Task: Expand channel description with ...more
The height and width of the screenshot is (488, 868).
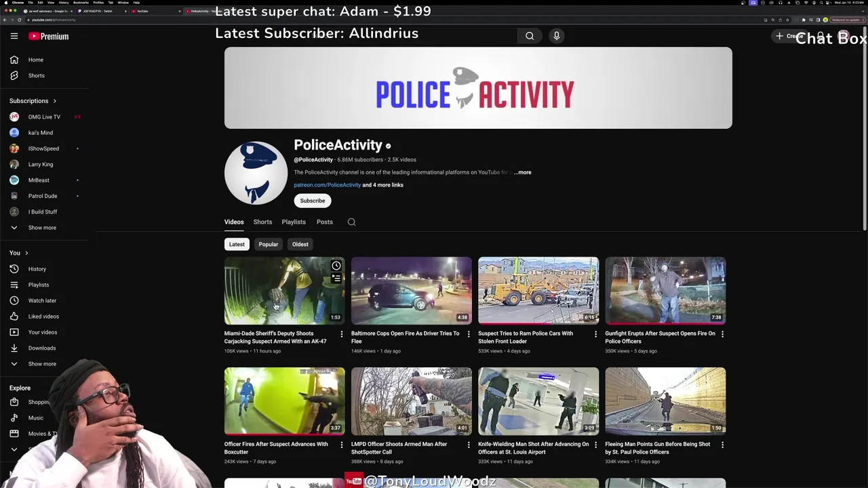Action: pyautogui.click(x=523, y=172)
